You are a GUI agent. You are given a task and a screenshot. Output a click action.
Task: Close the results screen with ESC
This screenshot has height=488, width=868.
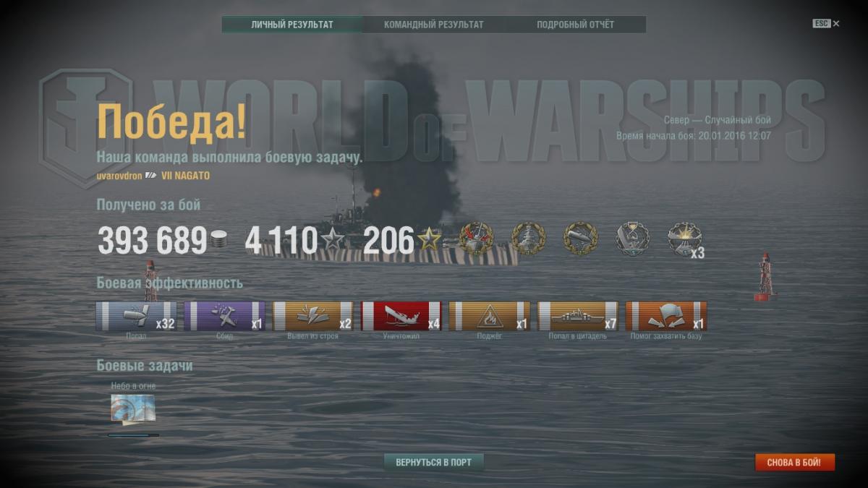[x=825, y=24]
